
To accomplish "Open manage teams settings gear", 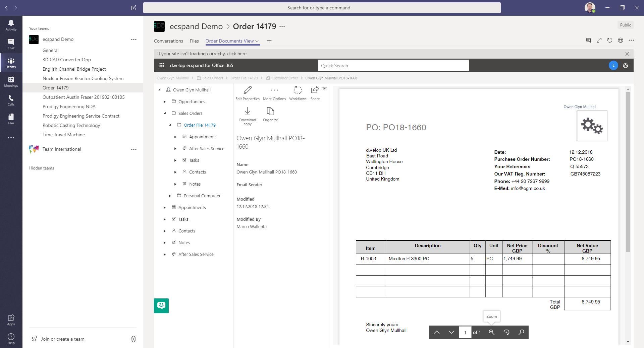I will pyautogui.click(x=133, y=339).
